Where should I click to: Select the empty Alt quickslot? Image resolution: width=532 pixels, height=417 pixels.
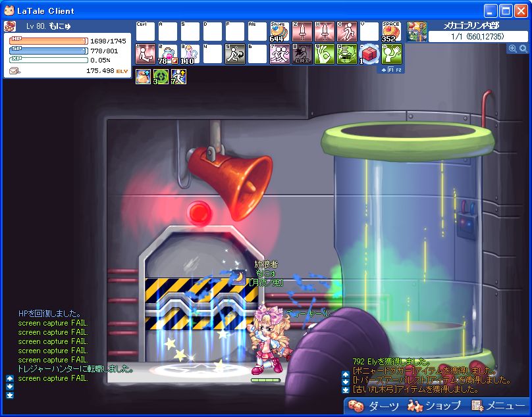pos(257,32)
